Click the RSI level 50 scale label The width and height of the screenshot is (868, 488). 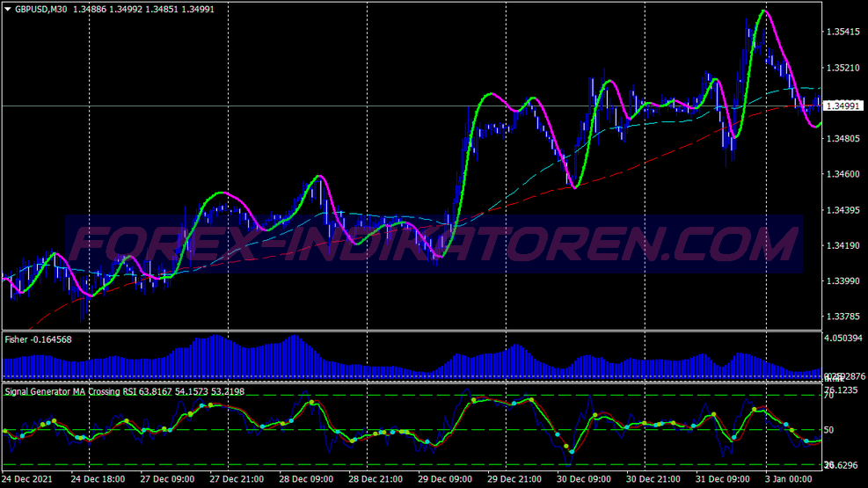pyautogui.click(x=828, y=430)
